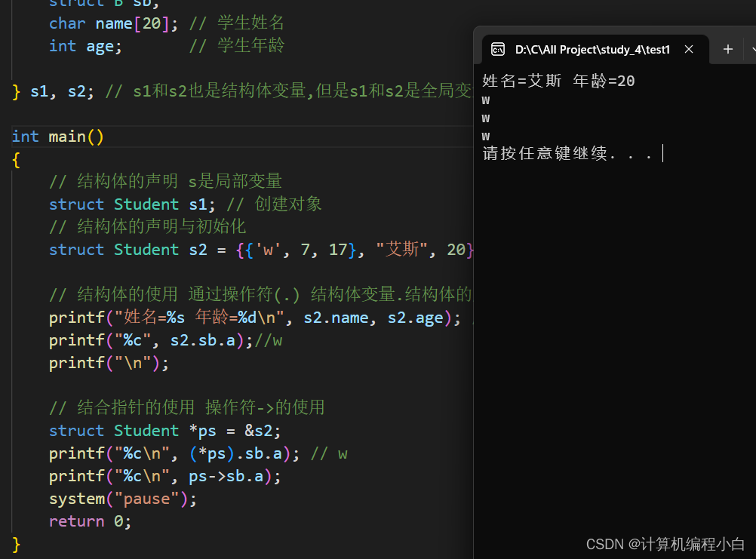
Task: Click terminal output '姓名=艾斯 年龄=20'
Action: [x=558, y=81]
